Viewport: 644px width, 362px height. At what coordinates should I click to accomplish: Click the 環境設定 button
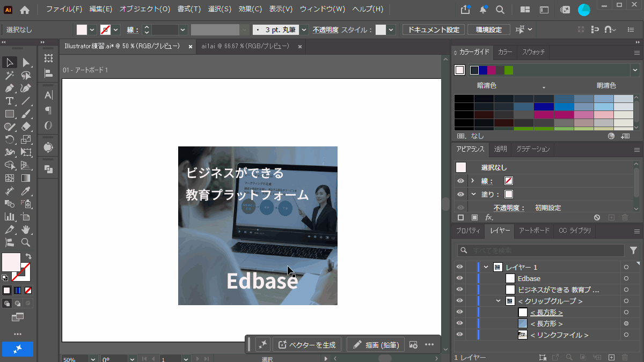click(488, 30)
